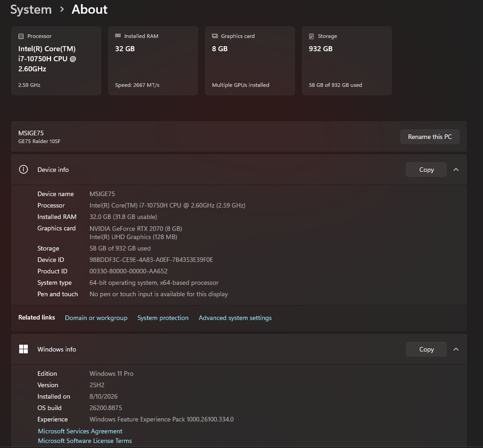
Task: Click Rename this PC button
Action: point(430,137)
